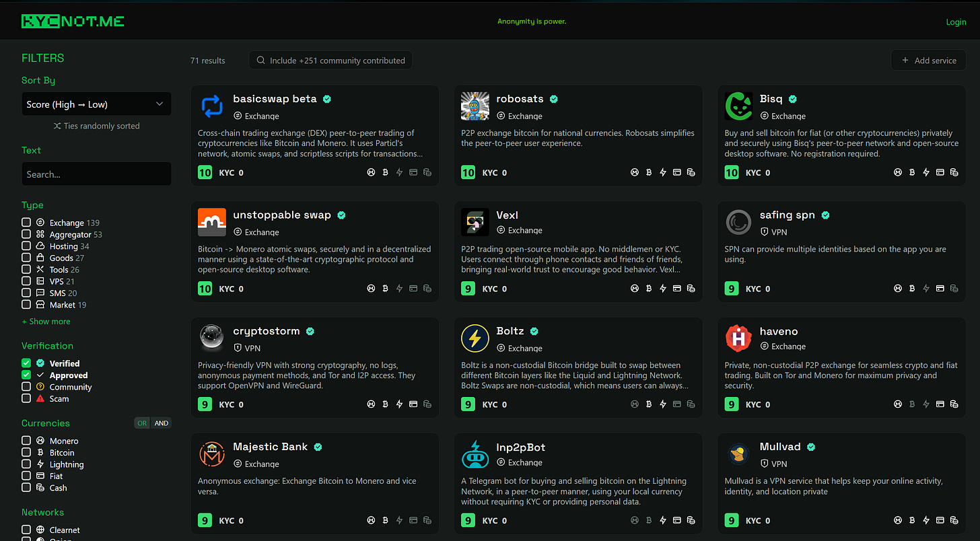Click the cryptostorm globe logo
Image resolution: width=980 pixels, height=541 pixels.
coord(212,338)
